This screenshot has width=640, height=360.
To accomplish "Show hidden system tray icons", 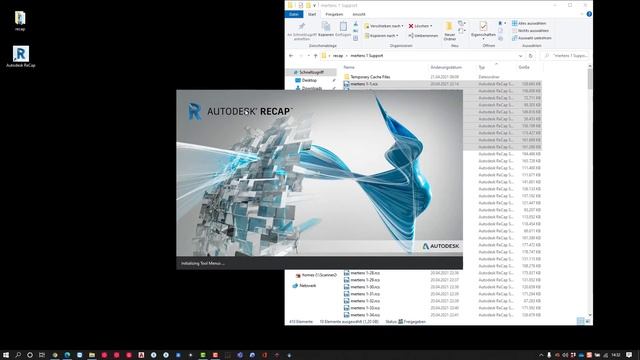I will click(541, 355).
